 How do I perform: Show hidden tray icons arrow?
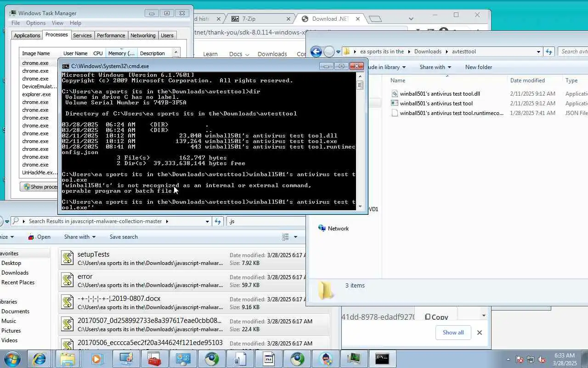click(508, 359)
